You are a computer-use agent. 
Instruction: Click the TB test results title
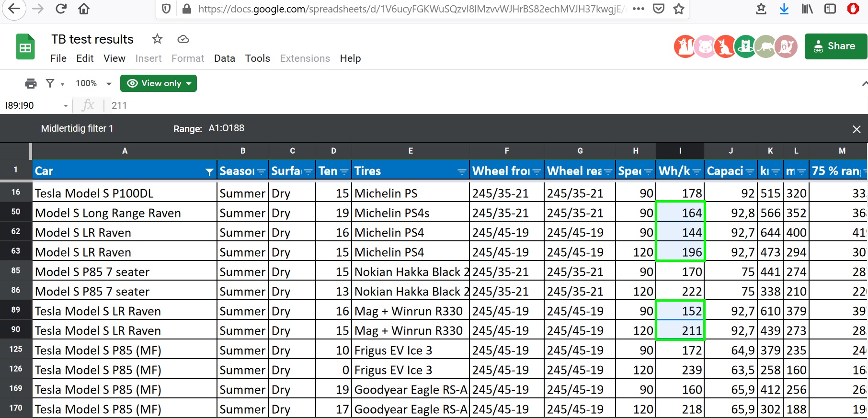[92, 39]
